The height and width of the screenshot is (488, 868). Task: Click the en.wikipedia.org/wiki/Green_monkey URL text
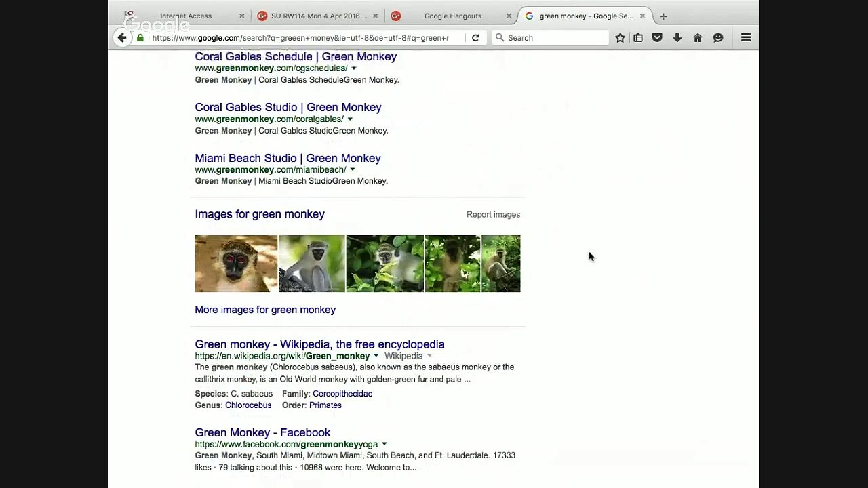click(282, 356)
